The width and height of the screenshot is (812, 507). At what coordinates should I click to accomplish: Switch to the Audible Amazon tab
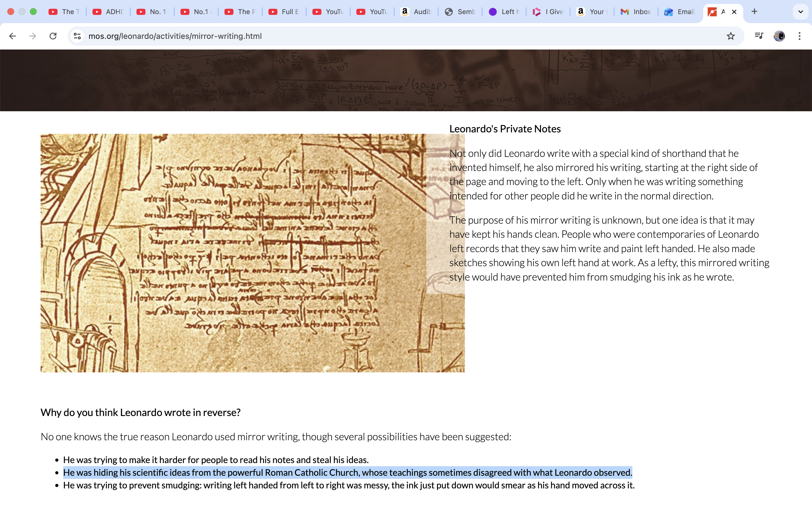[x=416, y=12]
